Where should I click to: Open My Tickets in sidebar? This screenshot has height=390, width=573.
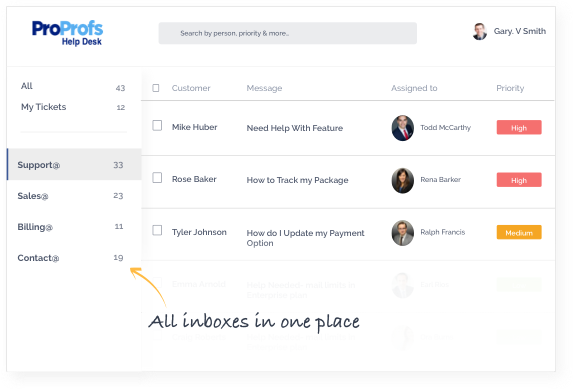click(x=43, y=107)
